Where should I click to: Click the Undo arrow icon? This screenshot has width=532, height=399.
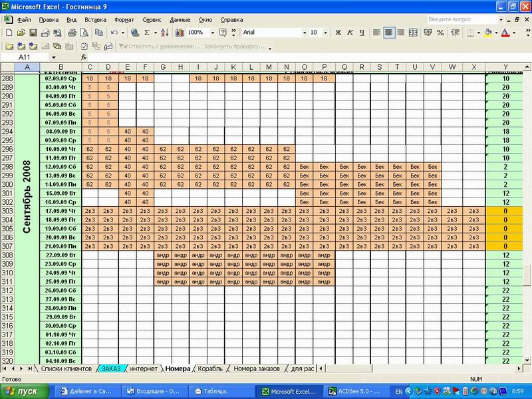pyautogui.click(x=115, y=32)
